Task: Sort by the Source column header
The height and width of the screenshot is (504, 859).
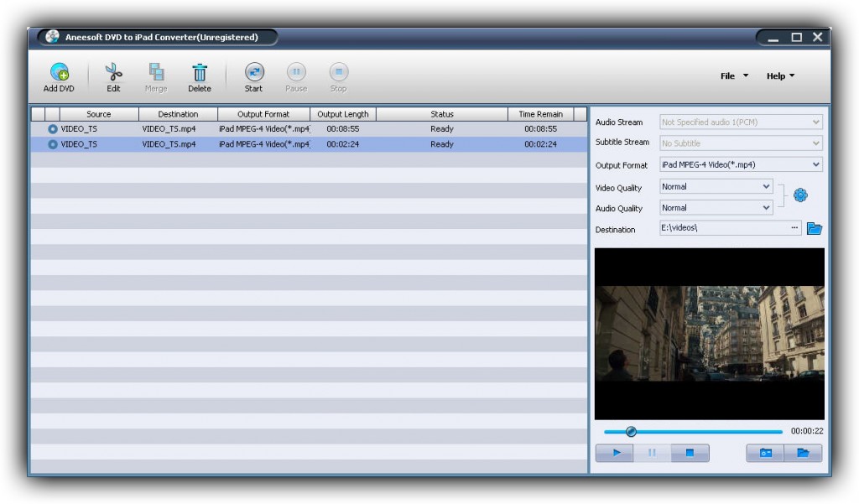Action: point(99,114)
